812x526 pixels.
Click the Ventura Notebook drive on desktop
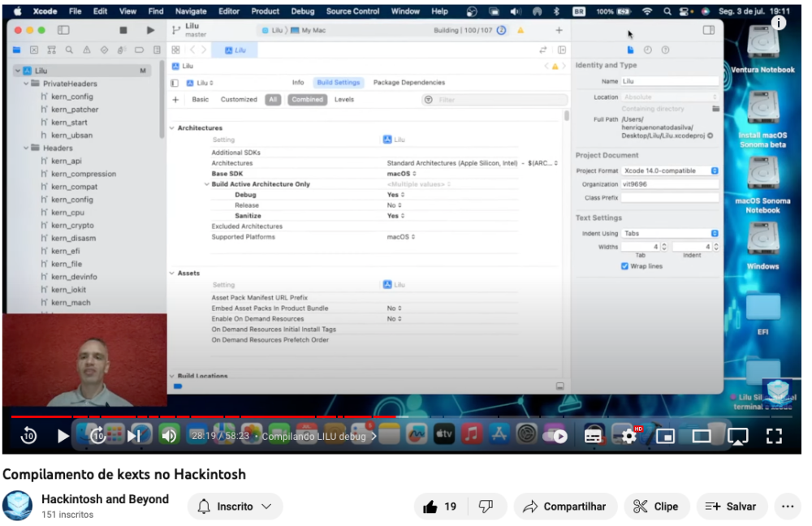coord(762,50)
